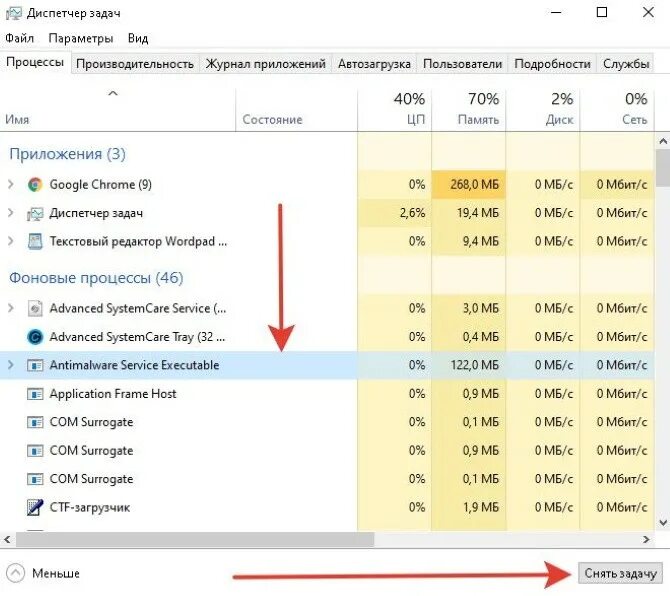Click the Advanced SystemCare Tray icon

pos(35,337)
